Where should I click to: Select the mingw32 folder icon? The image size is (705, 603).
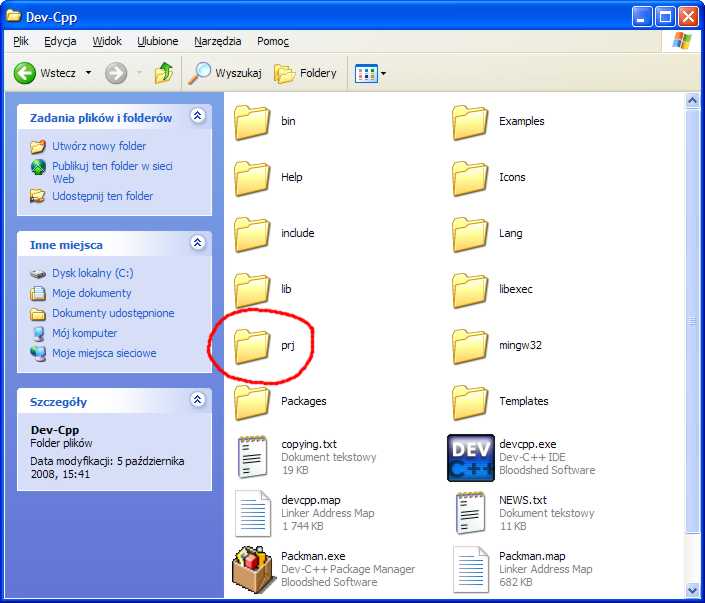point(470,345)
